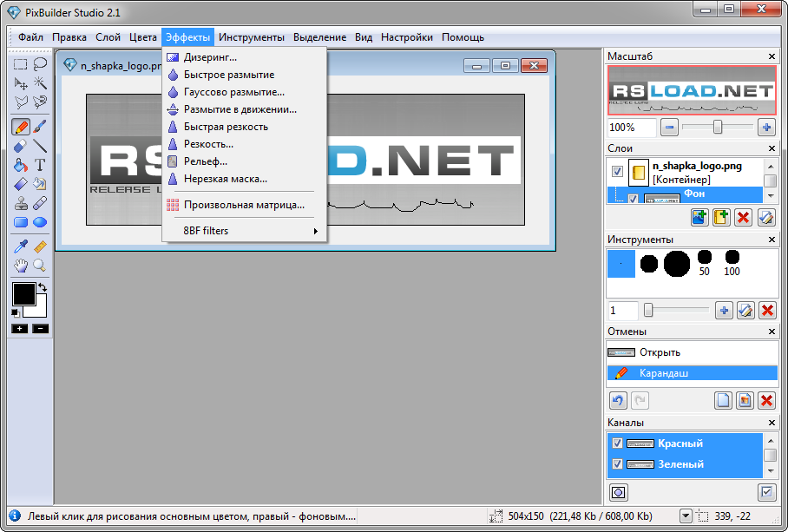This screenshot has width=788, height=532.
Task: Zoom in with plus button
Action: pyautogui.click(x=766, y=127)
